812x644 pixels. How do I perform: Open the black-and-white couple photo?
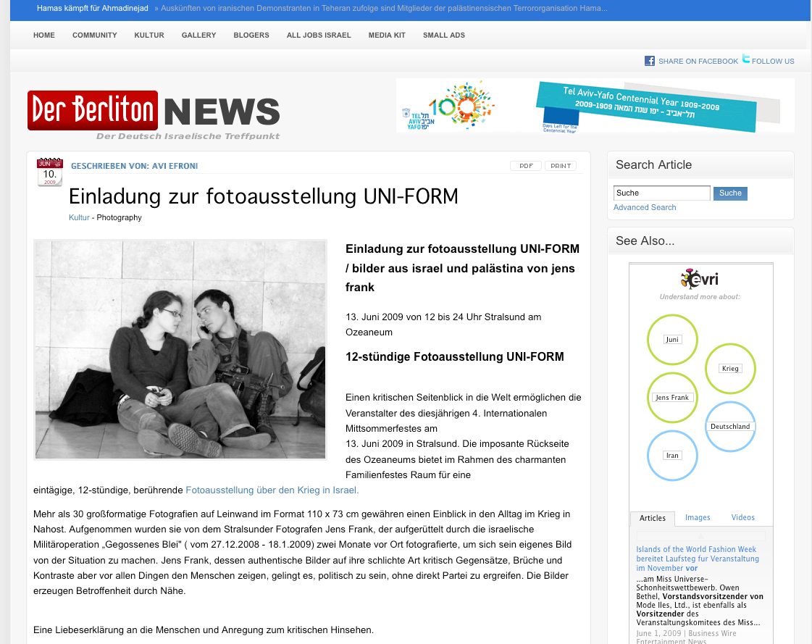180,350
